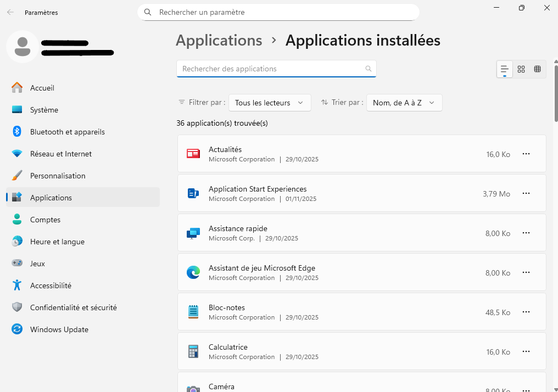The height and width of the screenshot is (392, 558).
Task: Open the Tous les lecteurs filter dropdown
Action: (269, 103)
